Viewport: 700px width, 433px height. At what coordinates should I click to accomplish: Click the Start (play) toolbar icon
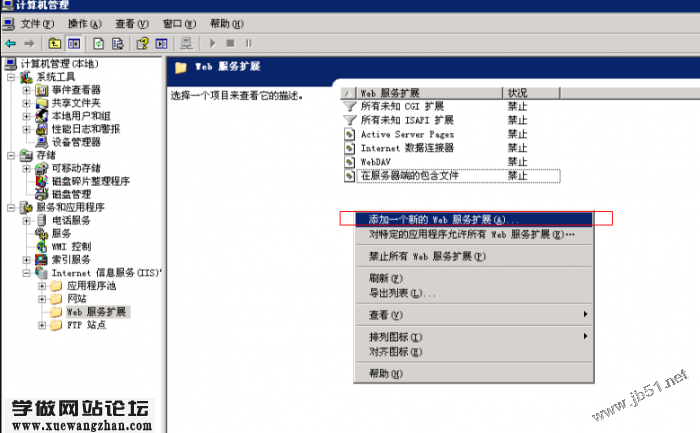212,43
